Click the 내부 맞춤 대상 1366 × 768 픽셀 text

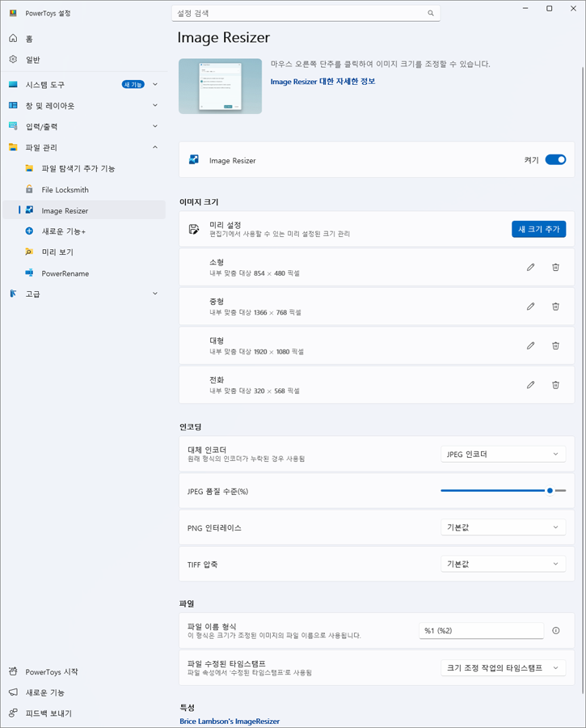coord(255,312)
